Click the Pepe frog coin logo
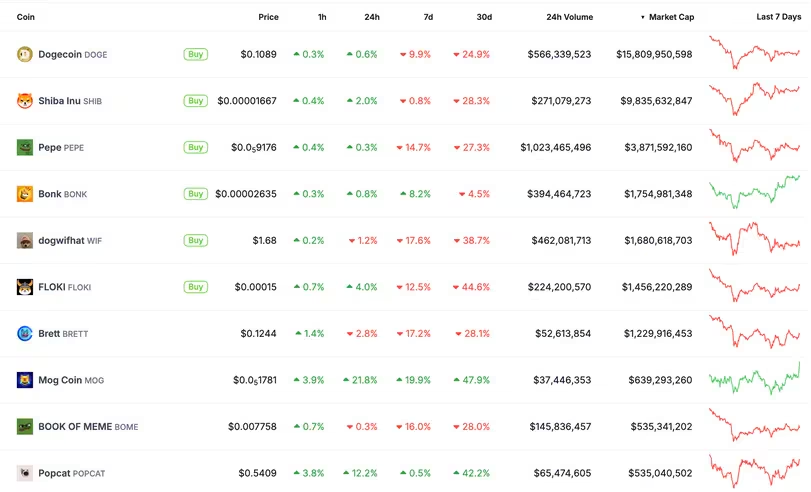 tap(25, 147)
